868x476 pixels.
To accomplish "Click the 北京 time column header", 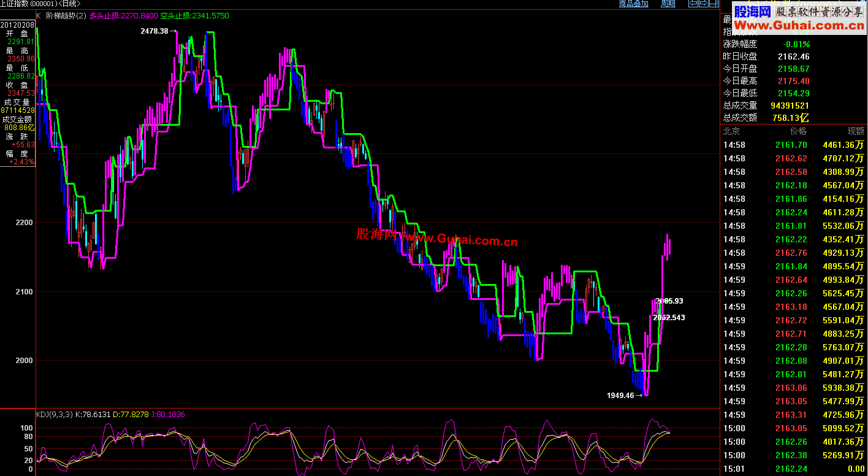I will 731,131.
